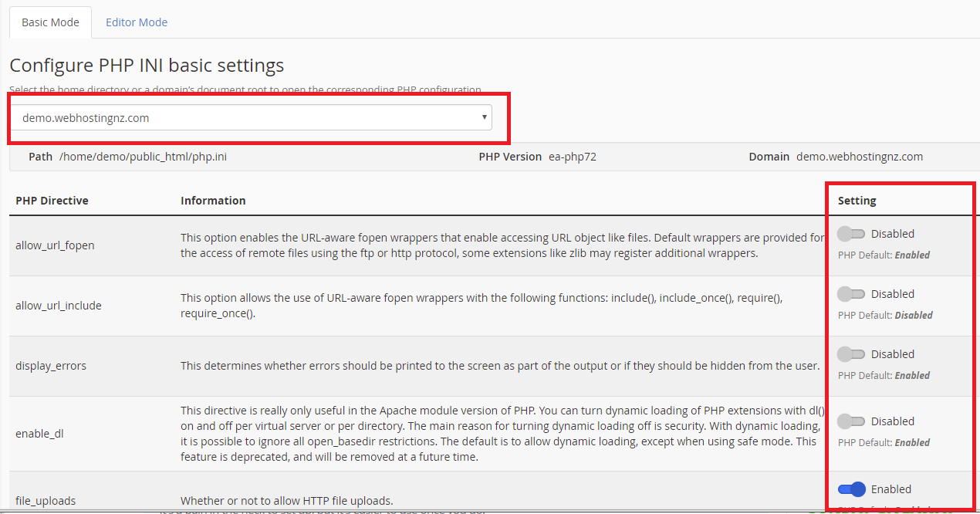Click the ea-php72 PHP version value
The height and width of the screenshot is (514, 980).
[x=572, y=157]
